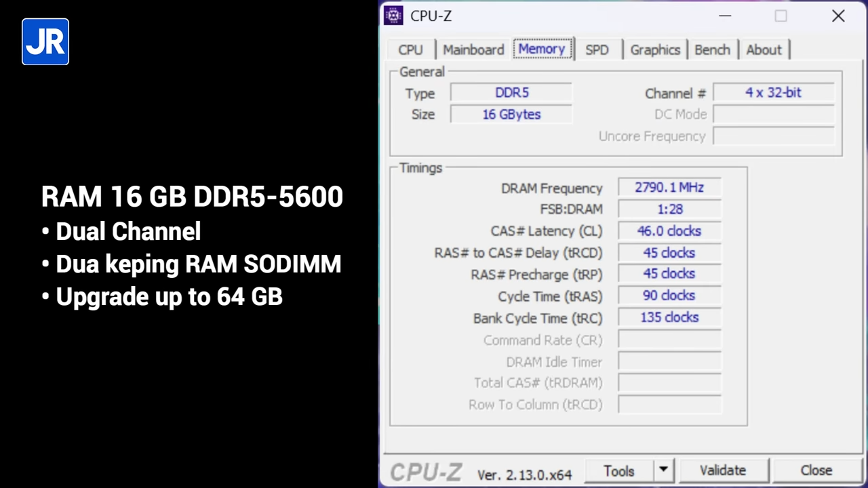Click the empty DRAM Idle Timer field

pos(669,361)
